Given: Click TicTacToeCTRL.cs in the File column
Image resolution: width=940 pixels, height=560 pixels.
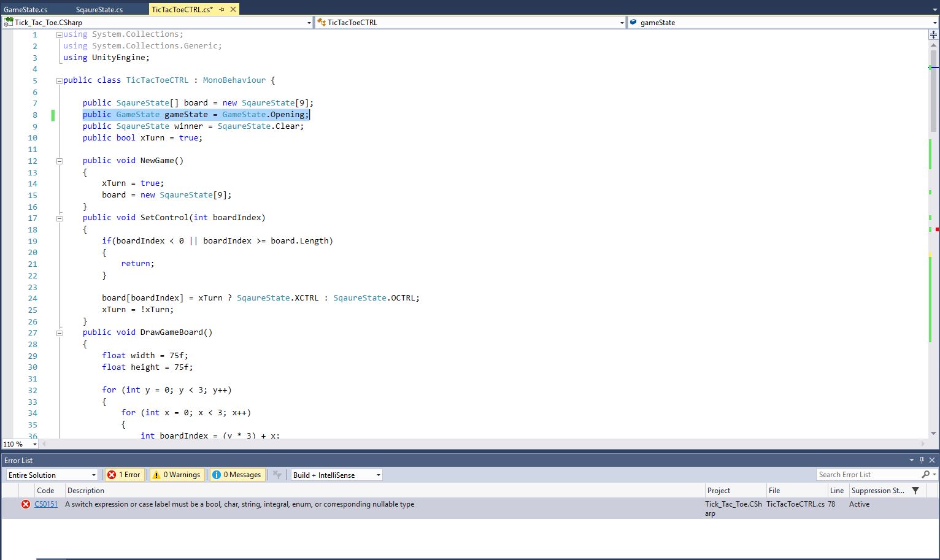Looking at the screenshot, I should [x=795, y=504].
